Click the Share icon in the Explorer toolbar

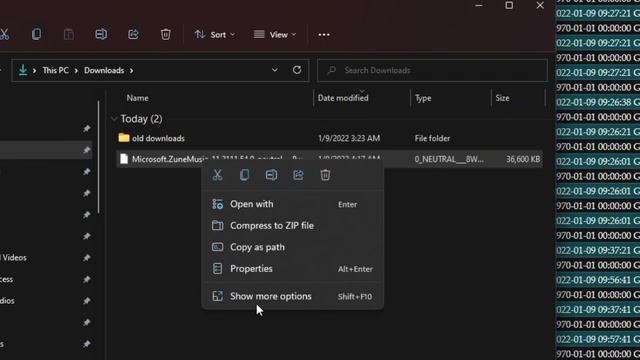click(x=133, y=34)
